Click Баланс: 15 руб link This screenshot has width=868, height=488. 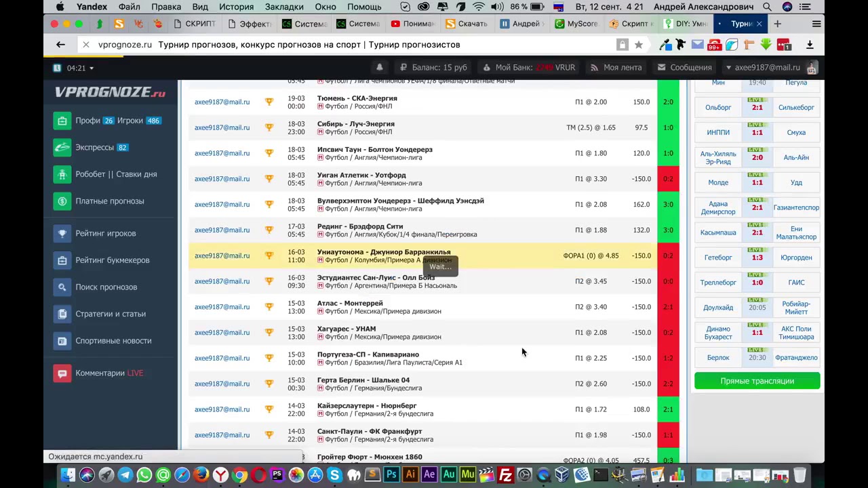pos(433,68)
